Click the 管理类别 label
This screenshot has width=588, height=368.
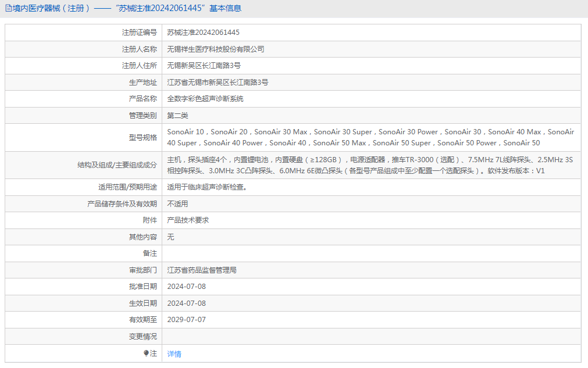pos(143,116)
